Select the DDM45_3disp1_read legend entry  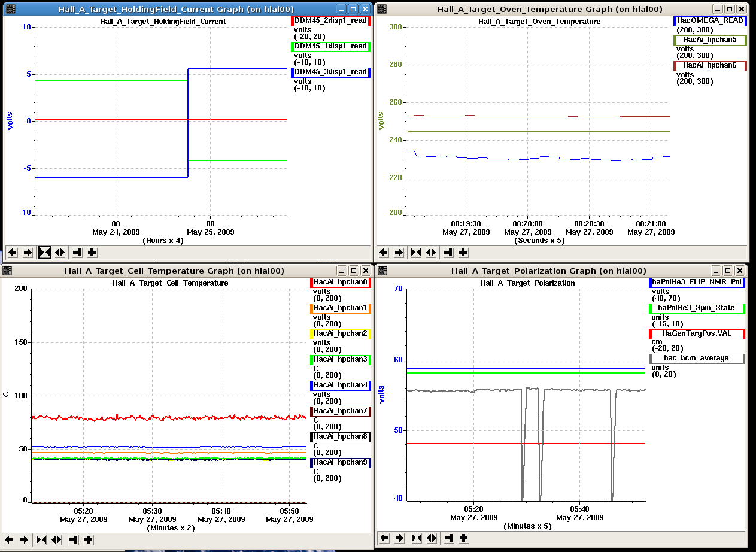click(331, 72)
